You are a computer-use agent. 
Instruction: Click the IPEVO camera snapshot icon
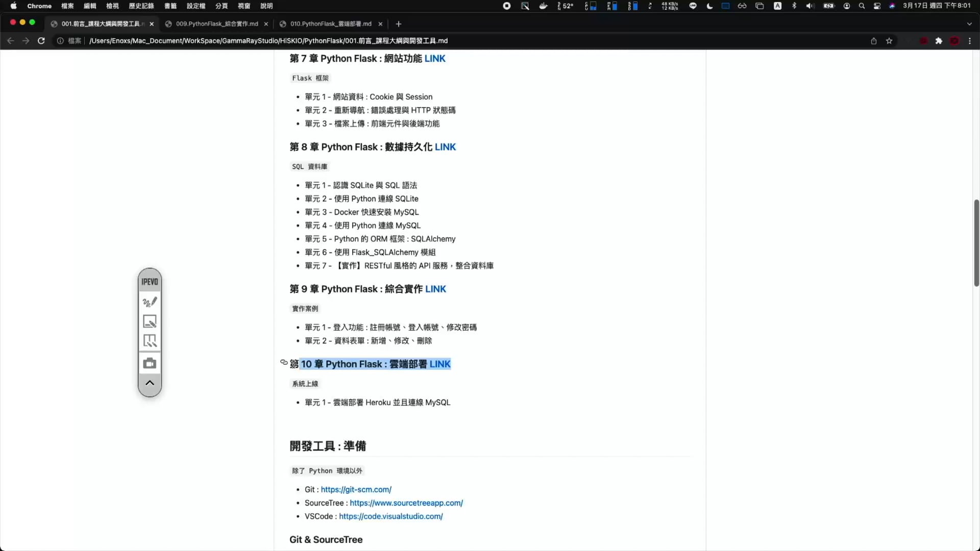(150, 363)
